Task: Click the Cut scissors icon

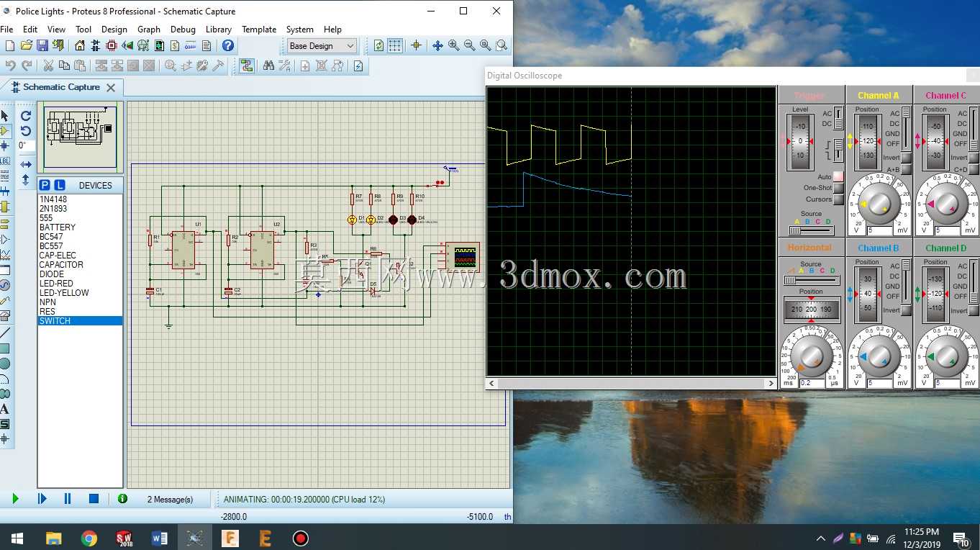Action: pyautogui.click(x=48, y=66)
